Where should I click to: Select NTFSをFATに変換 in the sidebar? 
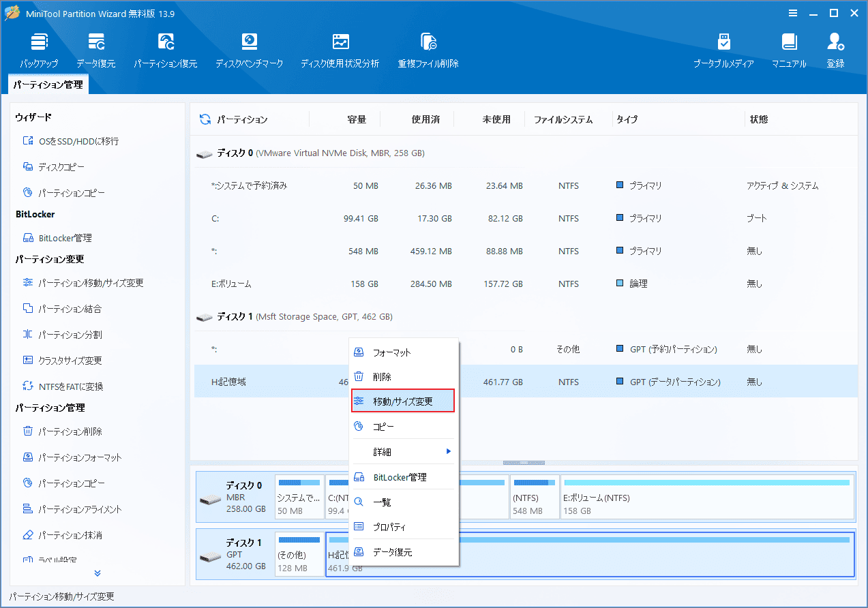pos(63,386)
